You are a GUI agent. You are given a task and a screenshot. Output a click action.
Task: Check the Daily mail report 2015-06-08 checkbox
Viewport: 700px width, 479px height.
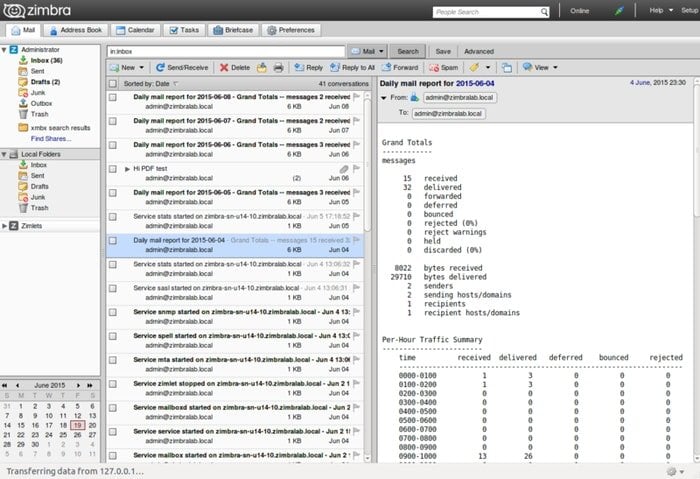point(113,97)
